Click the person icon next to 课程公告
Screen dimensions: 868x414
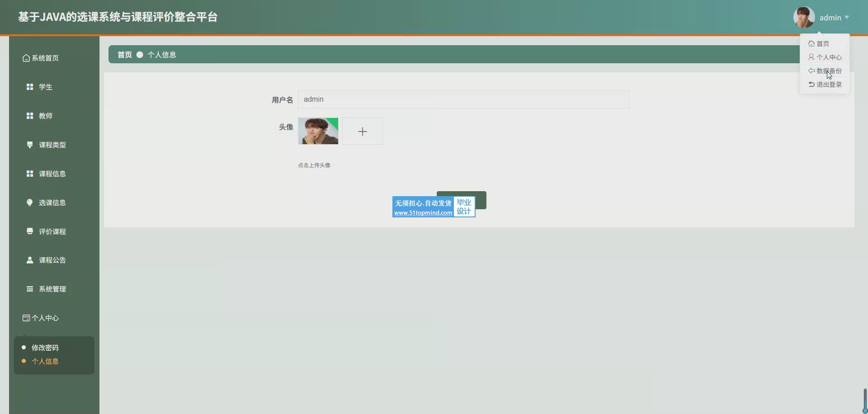30,260
